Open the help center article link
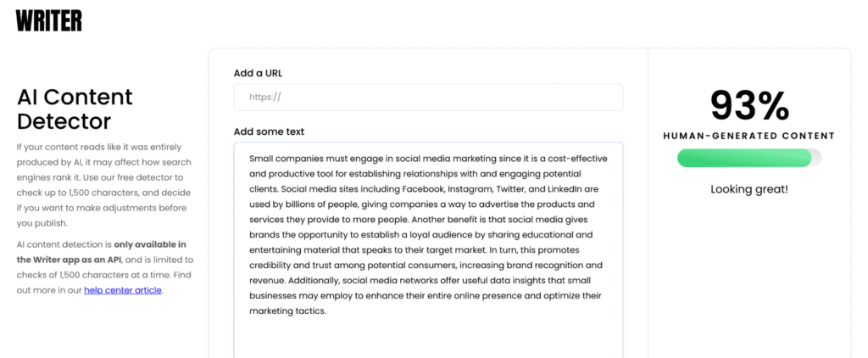 point(123,290)
